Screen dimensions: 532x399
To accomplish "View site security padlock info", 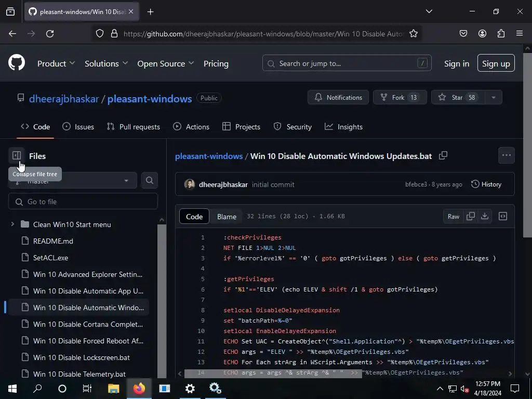I will point(114,34).
